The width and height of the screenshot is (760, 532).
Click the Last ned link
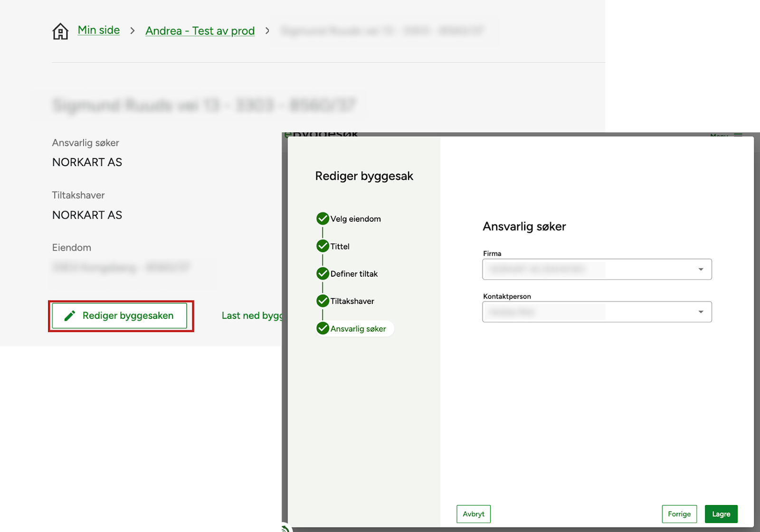pyautogui.click(x=251, y=316)
